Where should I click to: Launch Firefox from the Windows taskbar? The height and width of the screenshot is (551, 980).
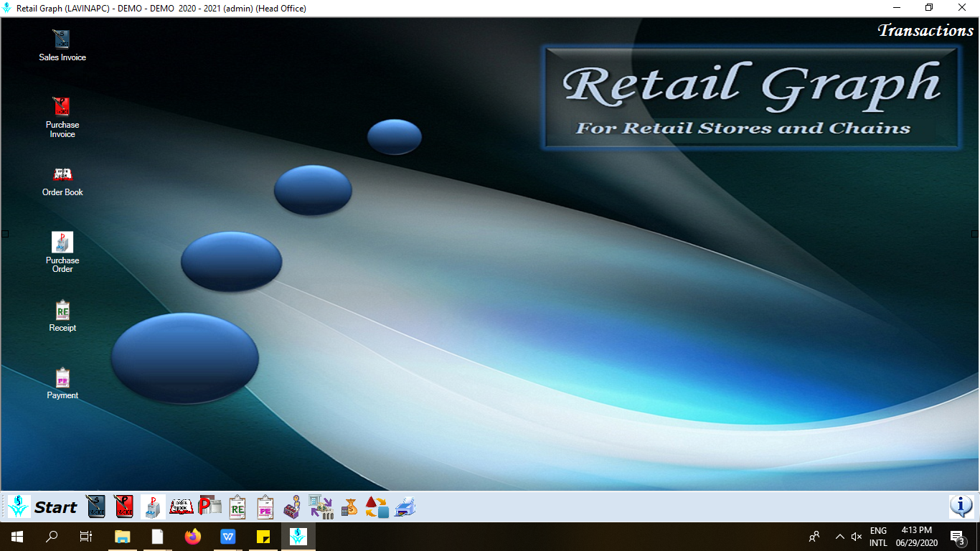193,537
